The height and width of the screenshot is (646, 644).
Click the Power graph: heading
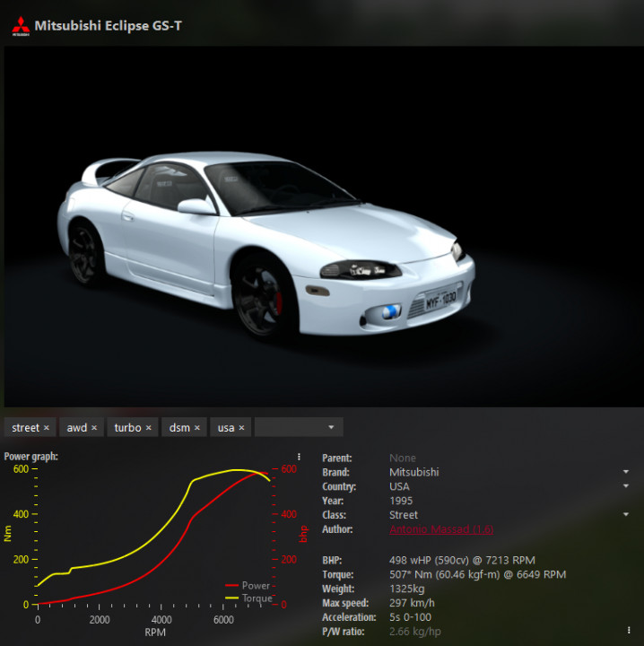30,457
